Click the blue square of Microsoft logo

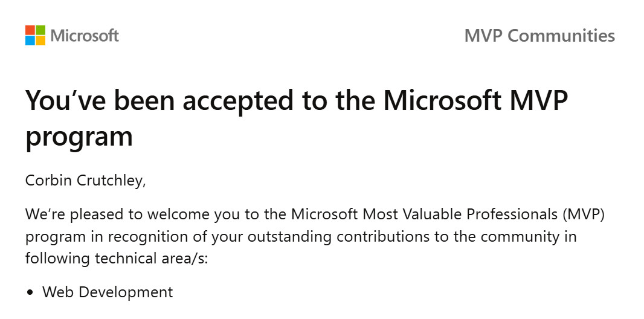(x=30, y=40)
